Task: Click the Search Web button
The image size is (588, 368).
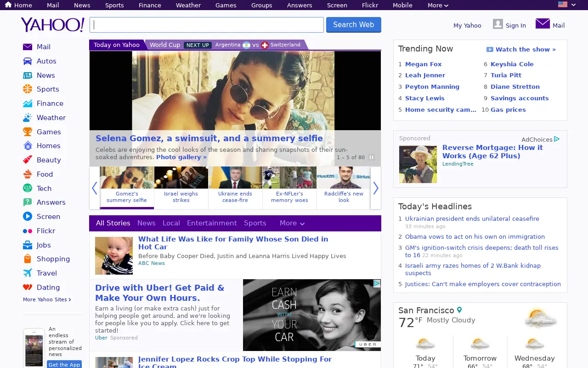Action: coord(354,25)
